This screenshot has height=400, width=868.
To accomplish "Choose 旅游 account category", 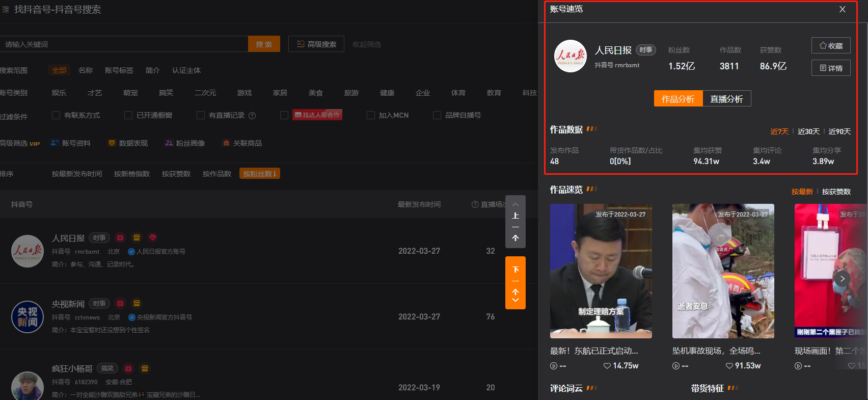I will (351, 93).
